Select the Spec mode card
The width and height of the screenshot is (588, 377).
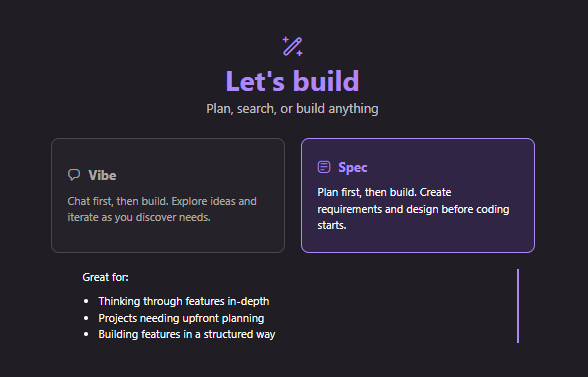point(418,195)
